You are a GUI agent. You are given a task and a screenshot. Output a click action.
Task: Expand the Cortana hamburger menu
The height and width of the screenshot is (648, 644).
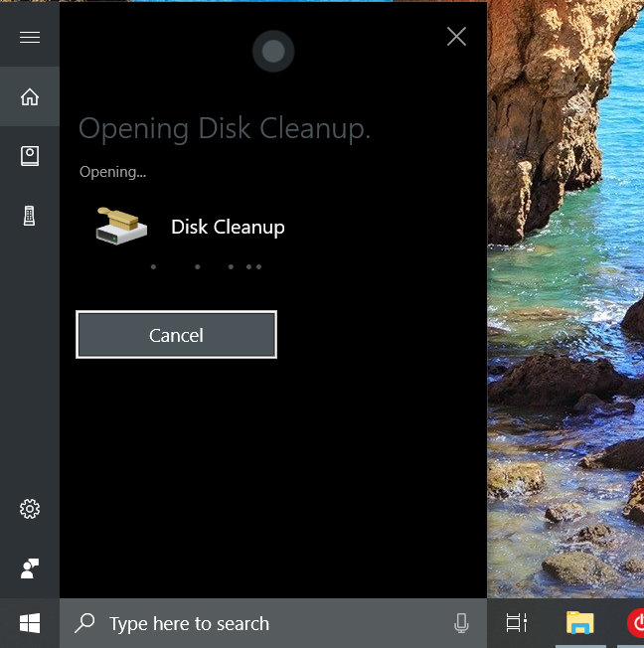click(x=30, y=37)
